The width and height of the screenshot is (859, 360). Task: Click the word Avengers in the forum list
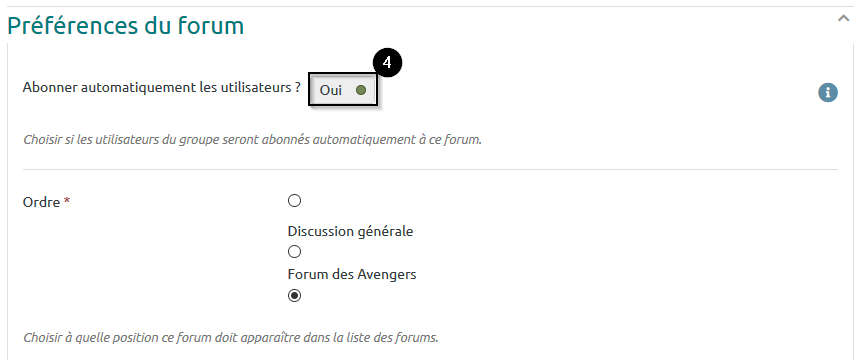[387, 274]
